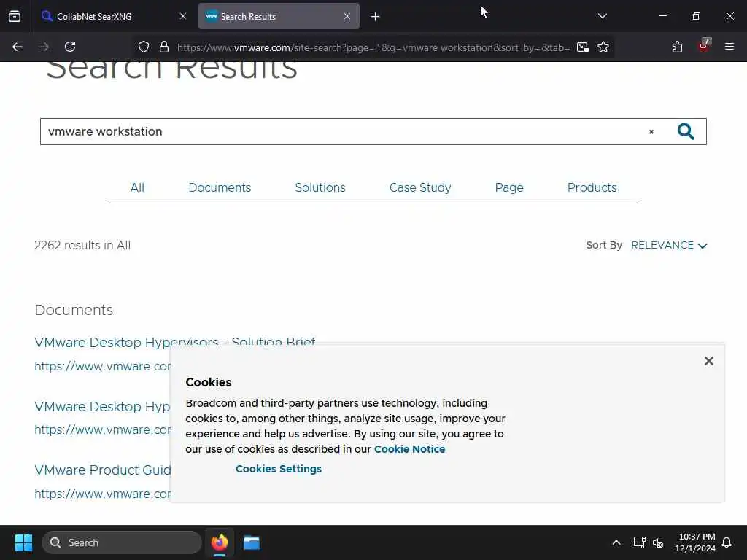Open the address bar translate icon
This screenshot has height=560, width=747.
[x=582, y=47]
